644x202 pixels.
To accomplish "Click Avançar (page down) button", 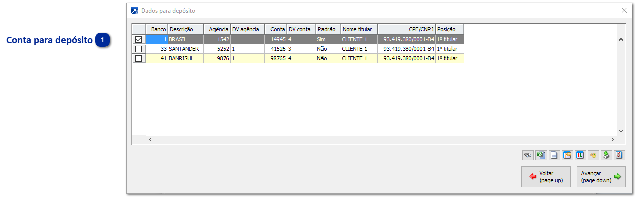I will coord(601,177).
